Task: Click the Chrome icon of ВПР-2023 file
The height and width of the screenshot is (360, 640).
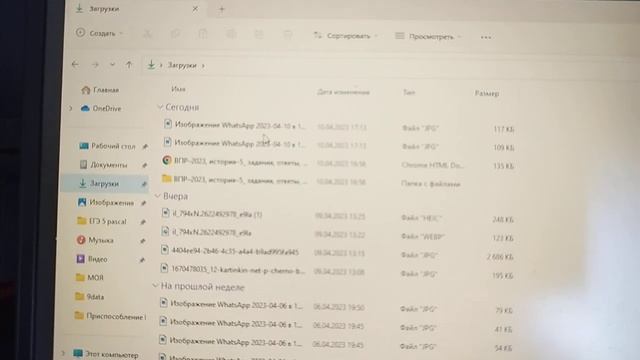Action: (x=166, y=160)
